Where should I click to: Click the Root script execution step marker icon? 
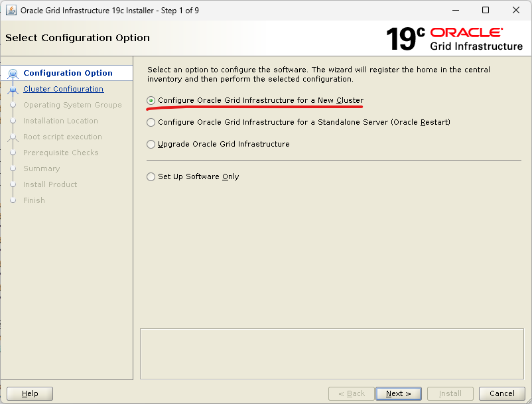13,137
